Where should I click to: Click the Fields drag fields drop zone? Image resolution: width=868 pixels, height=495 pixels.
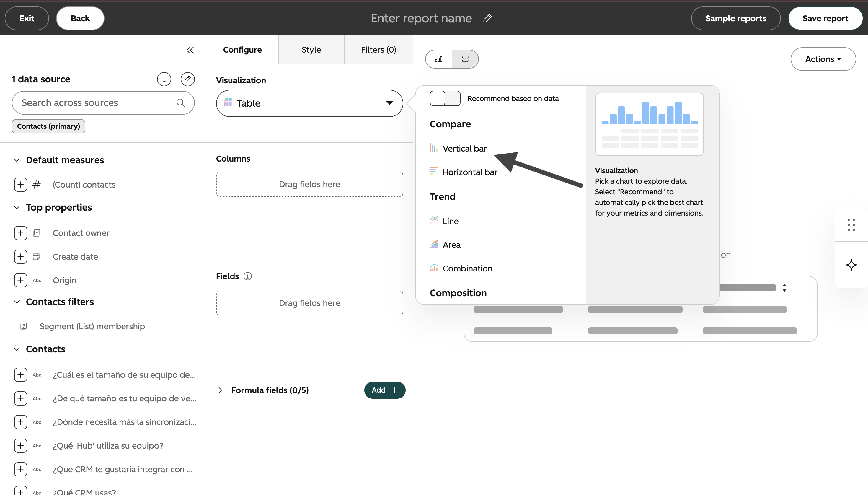click(309, 303)
